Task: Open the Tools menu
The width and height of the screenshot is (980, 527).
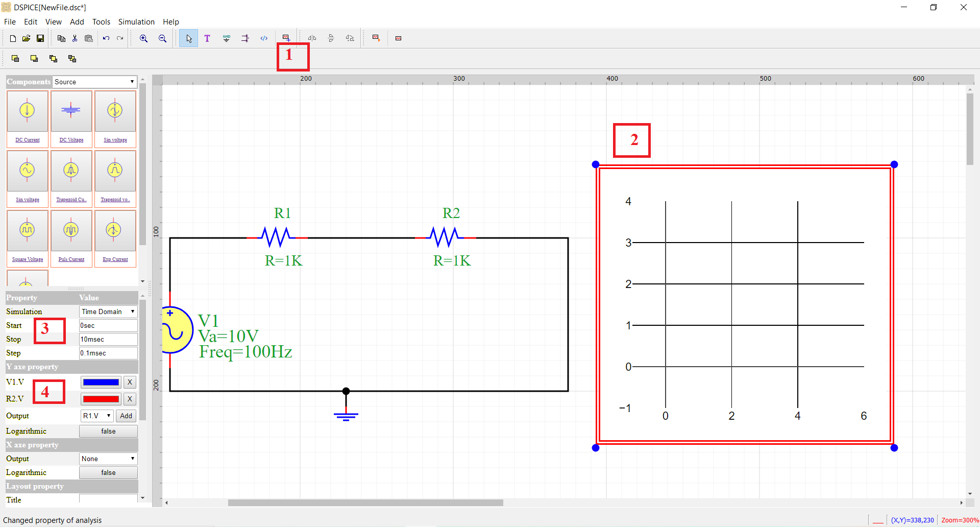Action: (x=101, y=21)
